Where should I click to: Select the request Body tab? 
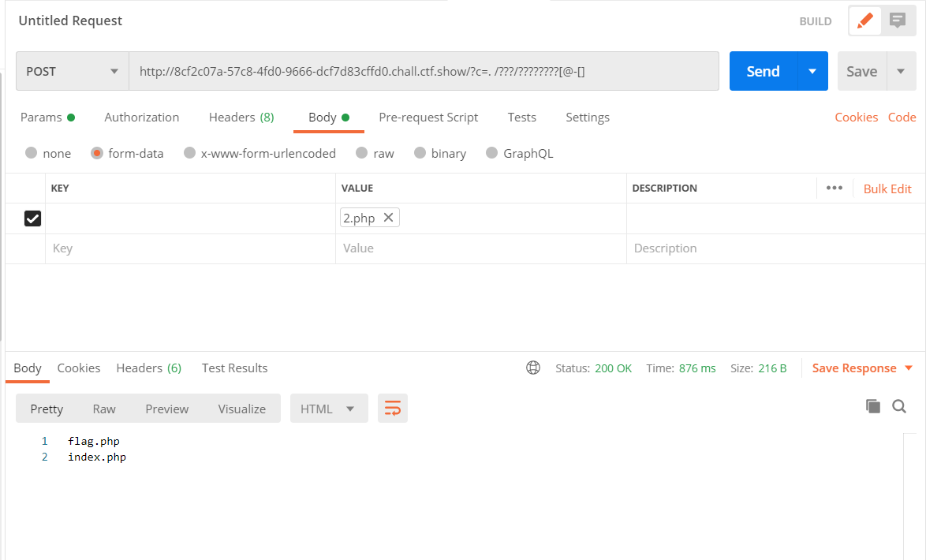(328, 117)
